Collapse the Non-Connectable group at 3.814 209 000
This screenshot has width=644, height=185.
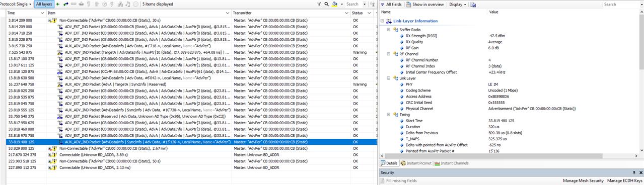(x=49, y=21)
